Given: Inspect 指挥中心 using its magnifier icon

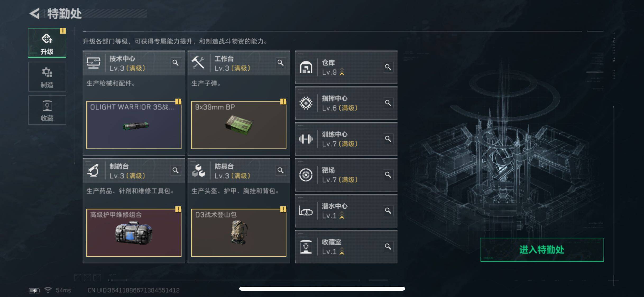Looking at the screenshot, I should 388,103.
